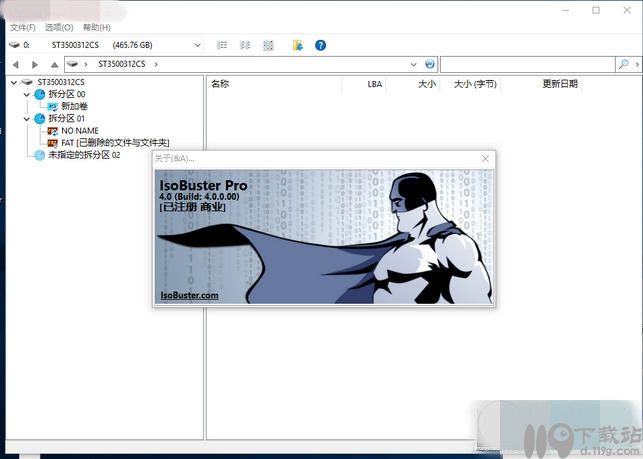This screenshot has height=459, width=643.
Task: Open the drive selection dropdown ST3500312CS
Action: click(105, 45)
